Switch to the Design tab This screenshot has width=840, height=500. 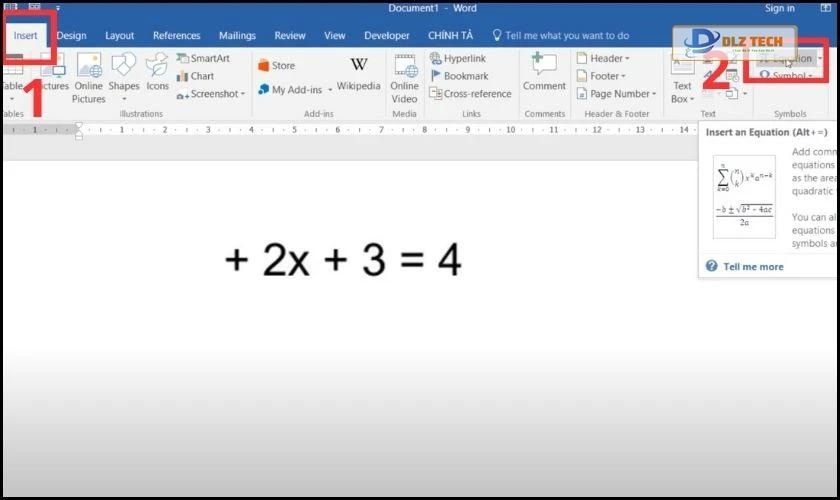point(71,36)
